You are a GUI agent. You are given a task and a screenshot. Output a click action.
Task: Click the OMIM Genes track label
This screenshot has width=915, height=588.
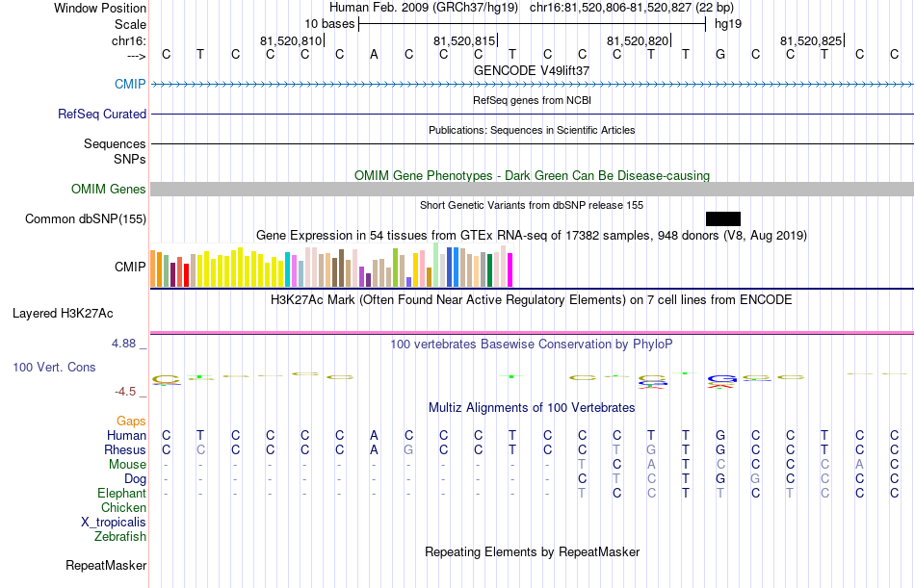(x=109, y=189)
